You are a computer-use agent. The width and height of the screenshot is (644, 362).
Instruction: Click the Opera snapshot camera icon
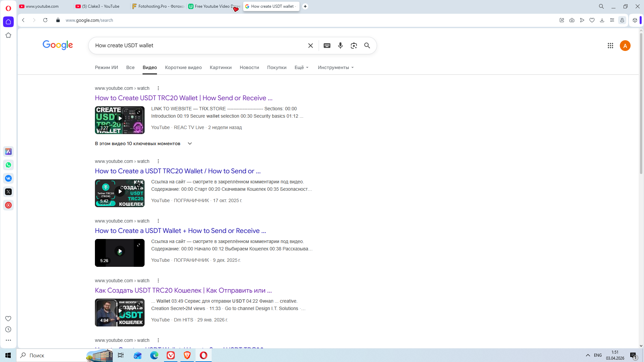(572, 20)
